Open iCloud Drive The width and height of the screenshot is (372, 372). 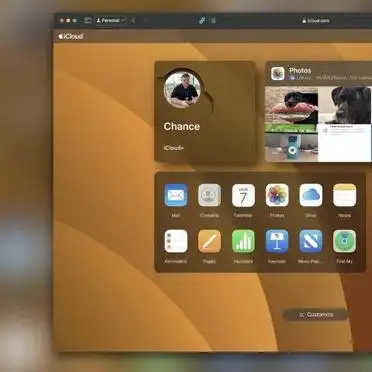(x=311, y=195)
